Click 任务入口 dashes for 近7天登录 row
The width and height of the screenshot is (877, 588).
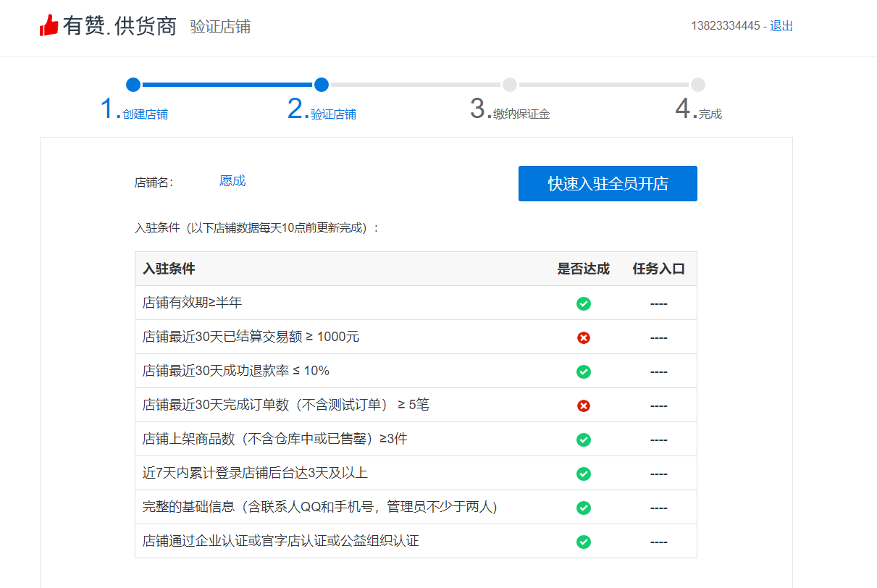point(659,474)
